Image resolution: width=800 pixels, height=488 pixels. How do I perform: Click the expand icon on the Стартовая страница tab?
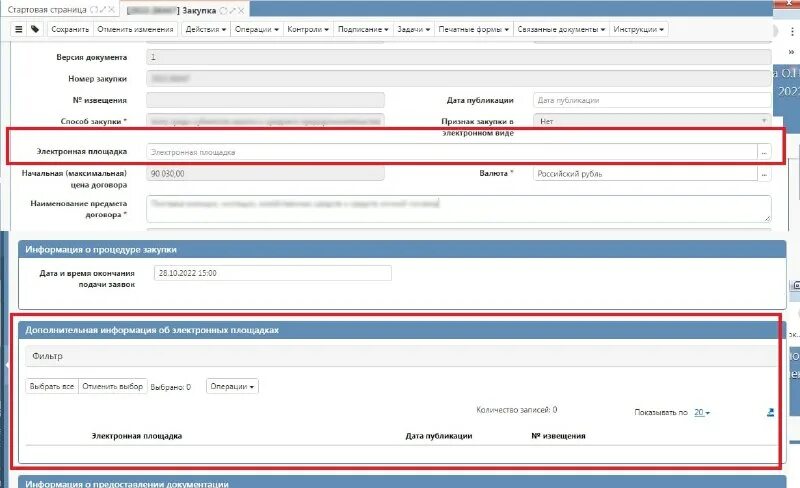click(x=103, y=10)
